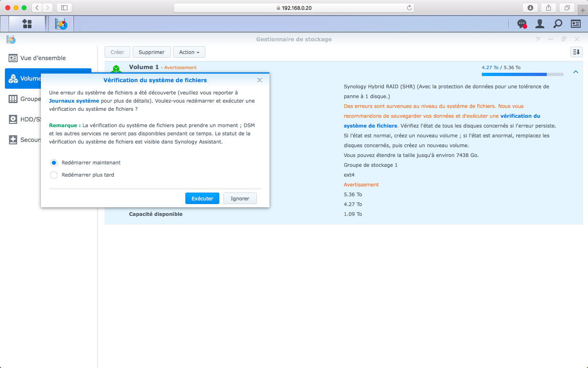Click the hot spare plus sidebar icon
Viewport: 588px width, 368px height.
tap(13, 140)
